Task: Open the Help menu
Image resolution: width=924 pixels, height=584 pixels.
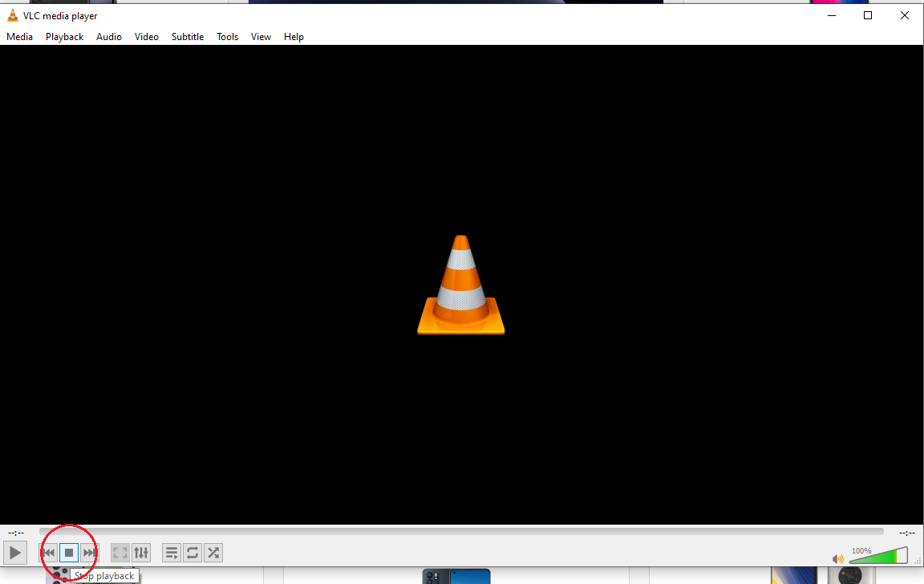Action: pos(294,37)
